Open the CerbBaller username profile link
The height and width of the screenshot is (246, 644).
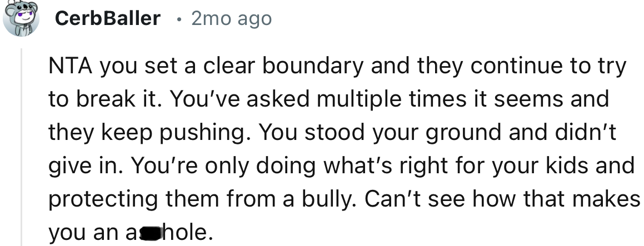(108, 19)
